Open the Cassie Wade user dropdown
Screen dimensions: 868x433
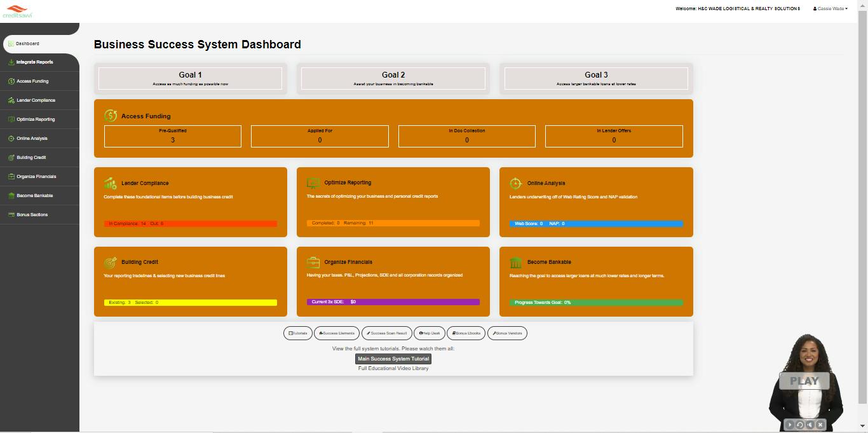(x=831, y=9)
